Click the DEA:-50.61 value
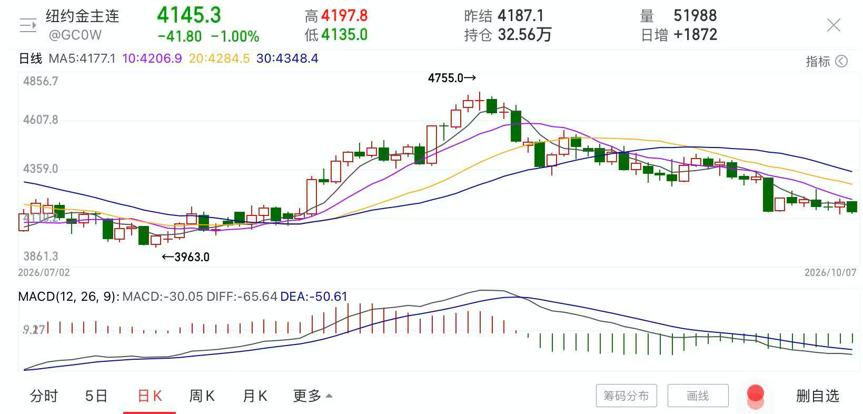This screenshot has height=414, width=863. pos(314,296)
